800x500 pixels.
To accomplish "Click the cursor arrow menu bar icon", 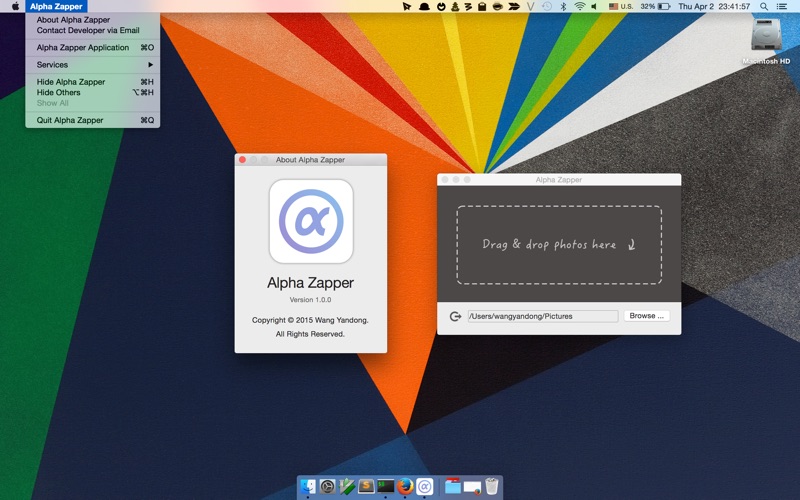I will tap(407, 6).
